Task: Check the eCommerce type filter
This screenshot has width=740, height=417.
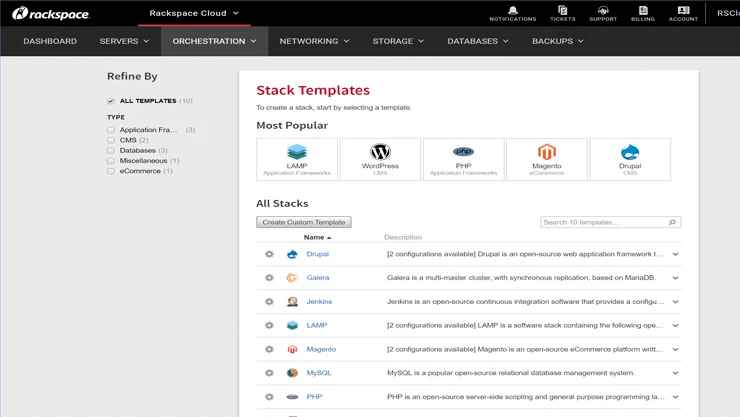Action: click(111, 171)
